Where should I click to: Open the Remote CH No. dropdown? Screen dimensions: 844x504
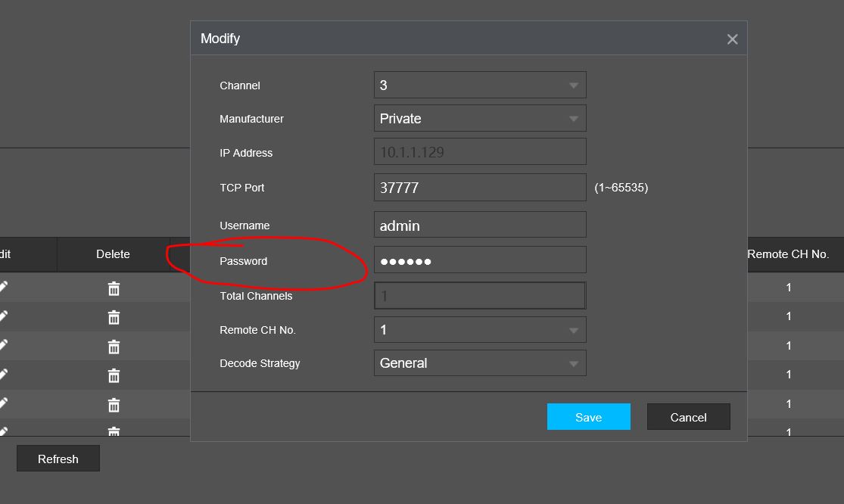480,330
